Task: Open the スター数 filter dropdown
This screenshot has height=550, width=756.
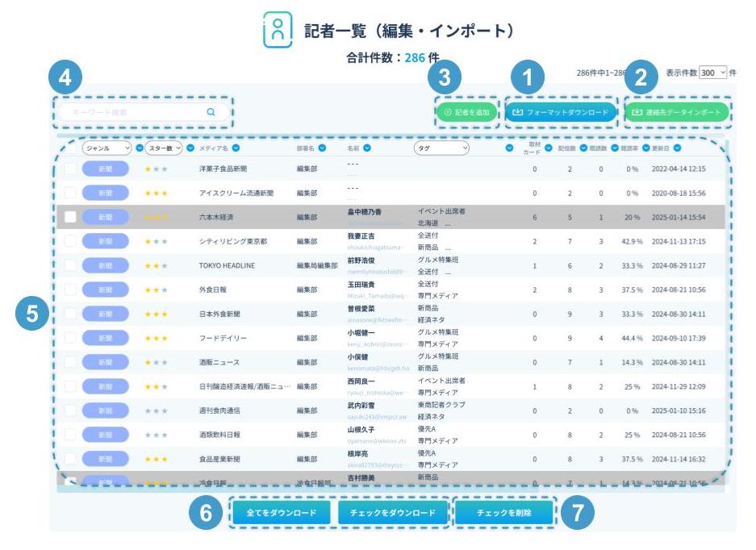Action: click(x=164, y=148)
